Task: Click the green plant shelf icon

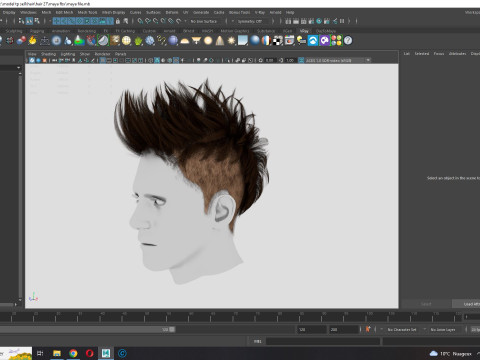Action: pyautogui.click(x=138, y=41)
